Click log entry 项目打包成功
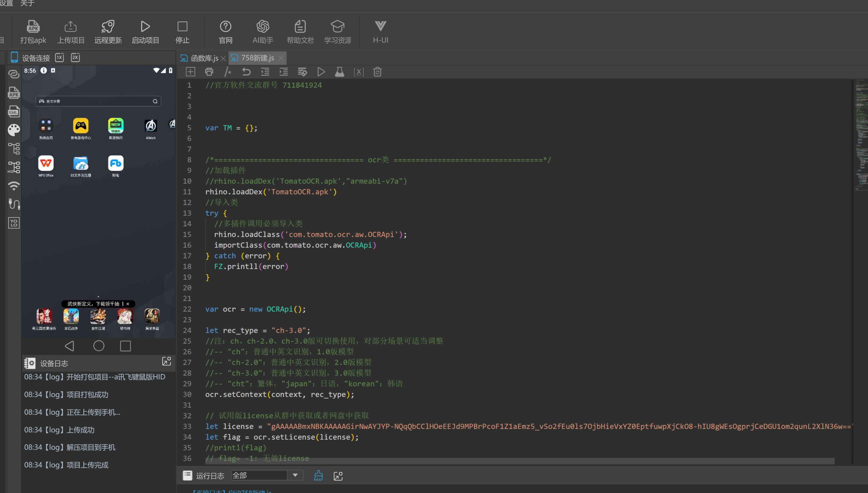Viewport: 868px width, 493px height. (66, 395)
